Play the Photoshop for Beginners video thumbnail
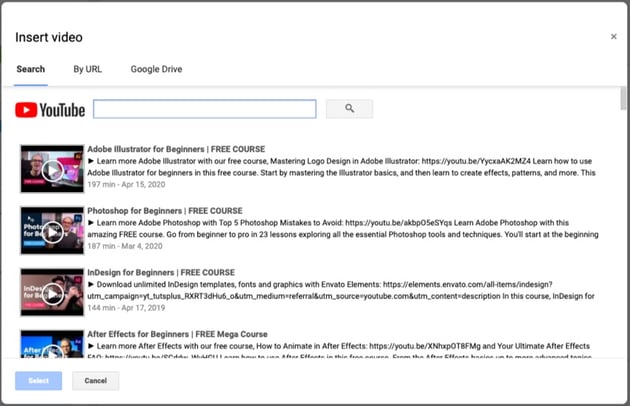630x406 pixels. [52, 231]
